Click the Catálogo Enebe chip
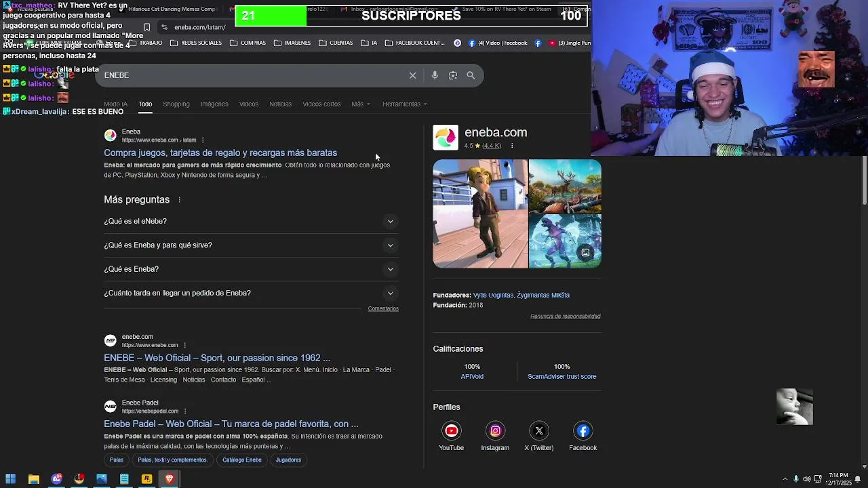The height and width of the screenshot is (488, 868). [242, 460]
